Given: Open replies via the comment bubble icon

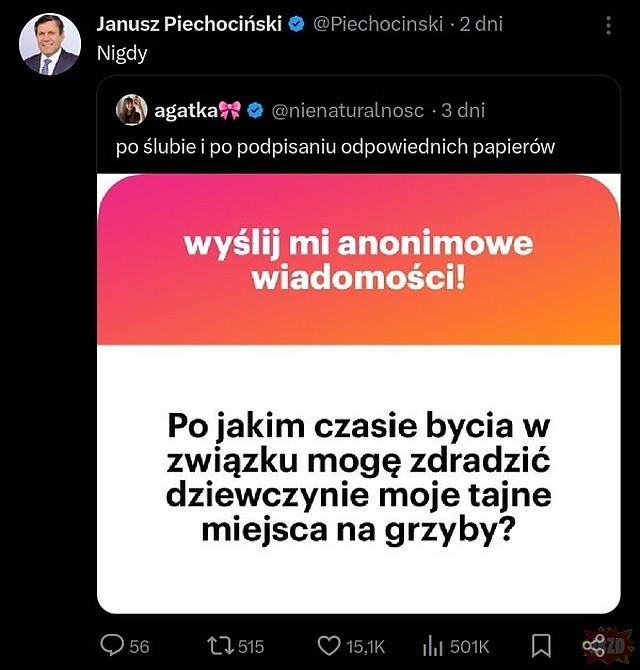Looking at the screenshot, I should pyautogui.click(x=114, y=645).
